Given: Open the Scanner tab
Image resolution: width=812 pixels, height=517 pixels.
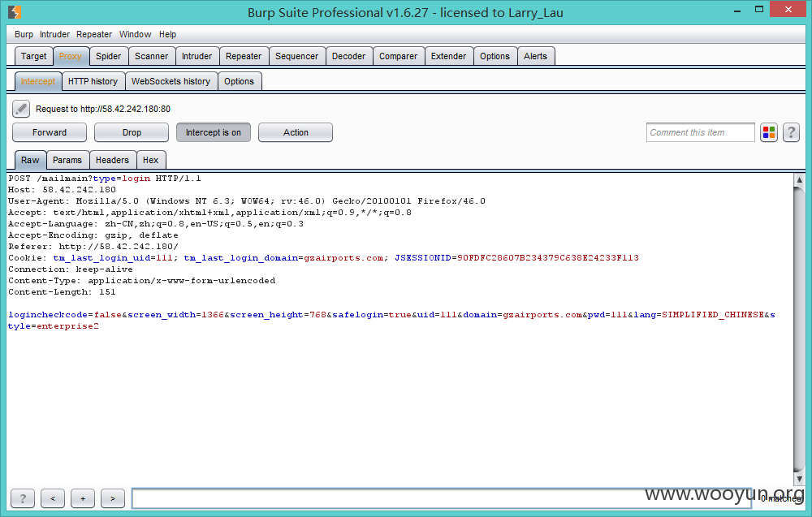Looking at the screenshot, I should point(151,56).
